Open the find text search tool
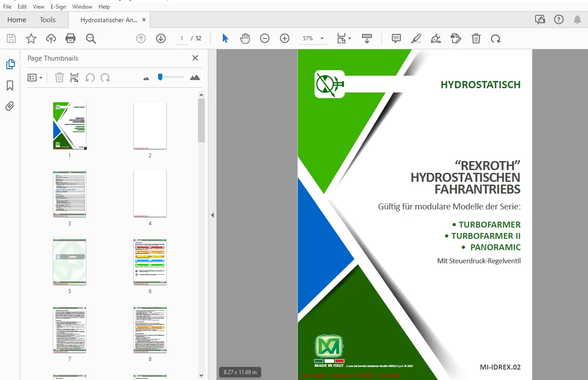 [x=91, y=38]
